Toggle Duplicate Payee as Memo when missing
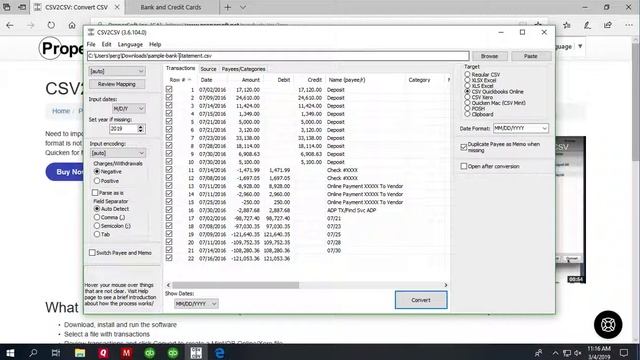 point(464,147)
